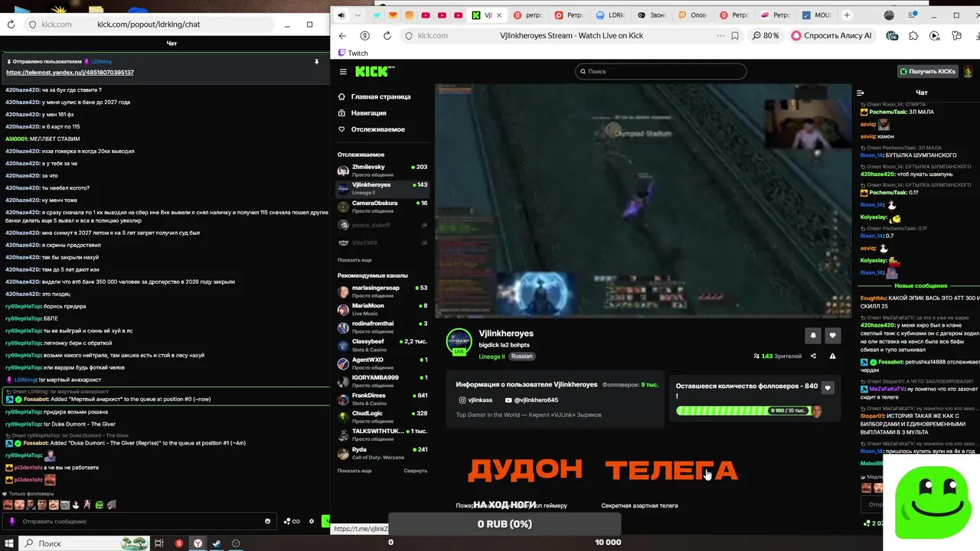Click the Kick search field Поиск
Viewport: 980px width, 551px height.
click(x=661, y=71)
